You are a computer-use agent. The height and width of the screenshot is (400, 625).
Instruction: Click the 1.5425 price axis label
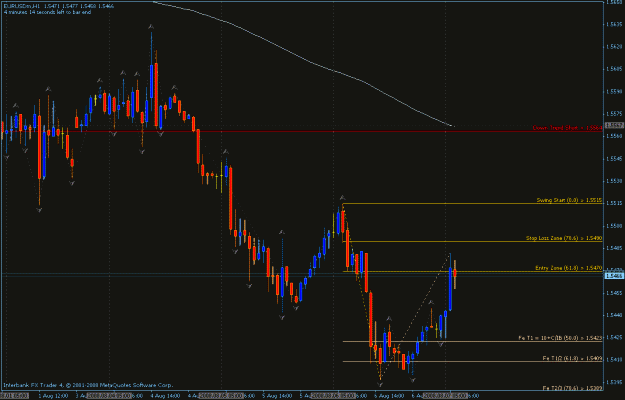coord(614,337)
